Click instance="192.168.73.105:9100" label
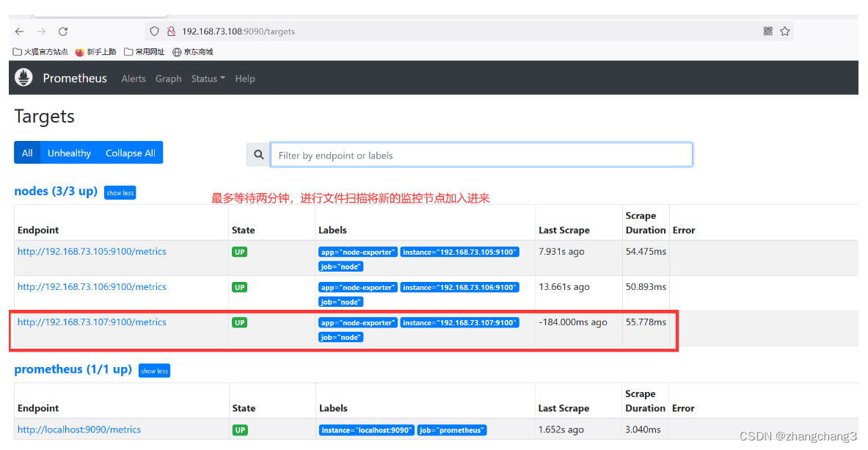 click(x=459, y=252)
